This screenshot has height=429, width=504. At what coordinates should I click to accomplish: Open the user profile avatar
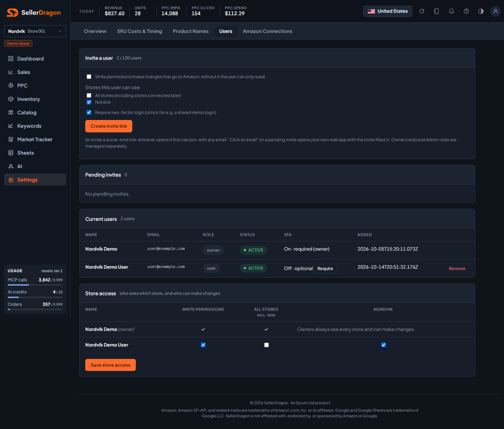496,11
